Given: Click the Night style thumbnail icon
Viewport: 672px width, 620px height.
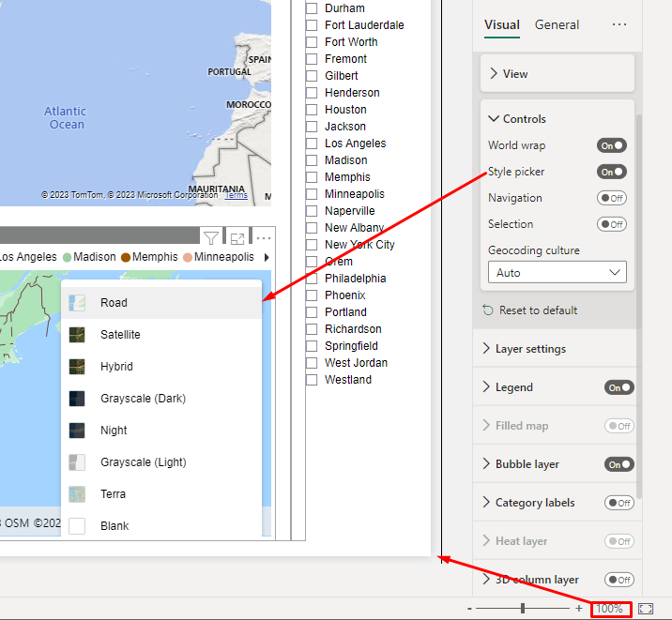Looking at the screenshot, I should pyautogui.click(x=77, y=431).
